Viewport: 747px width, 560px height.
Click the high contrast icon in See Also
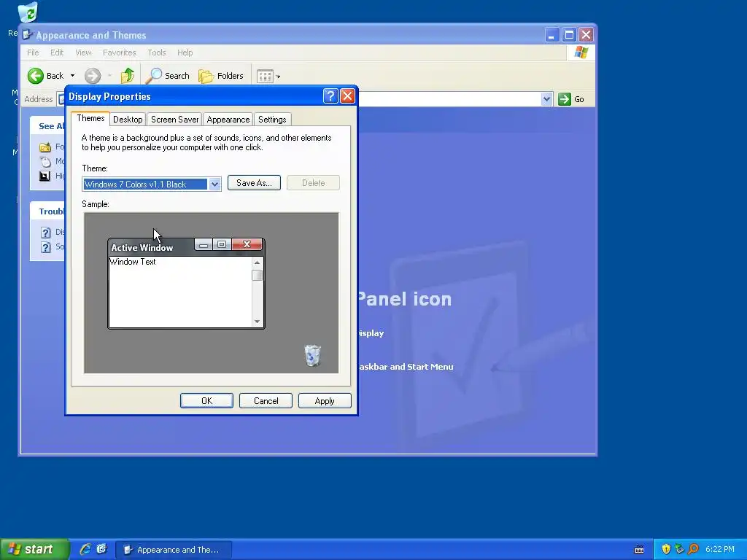coord(44,176)
